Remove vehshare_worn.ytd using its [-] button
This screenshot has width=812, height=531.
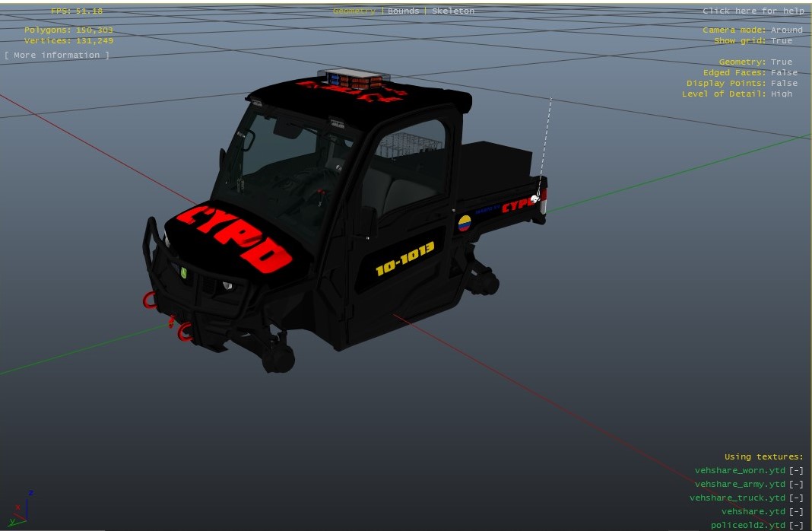[x=795, y=471]
